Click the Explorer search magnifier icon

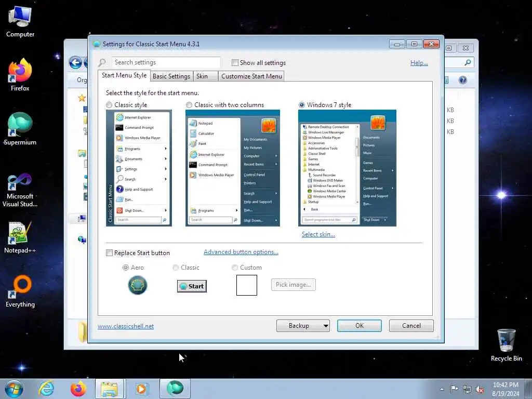tap(468, 62)
